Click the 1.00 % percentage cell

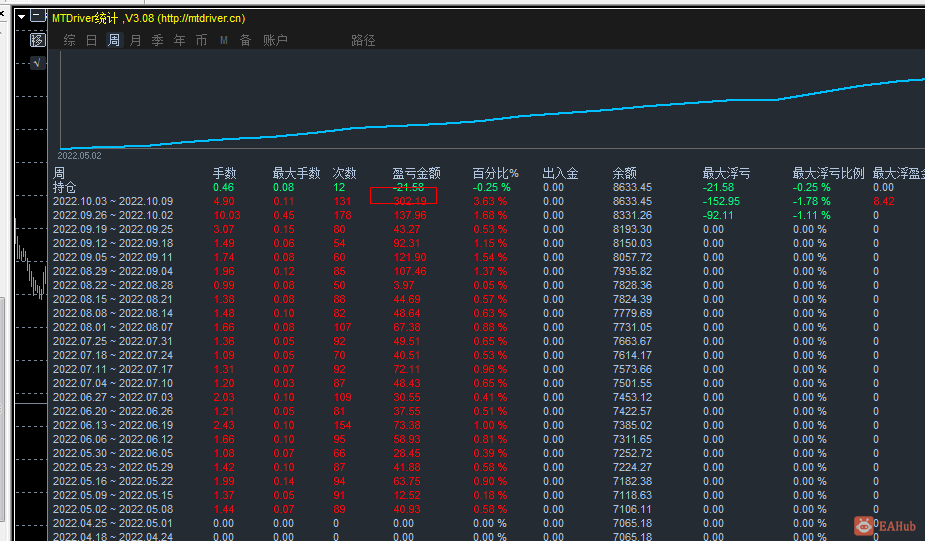click(490, 425)
